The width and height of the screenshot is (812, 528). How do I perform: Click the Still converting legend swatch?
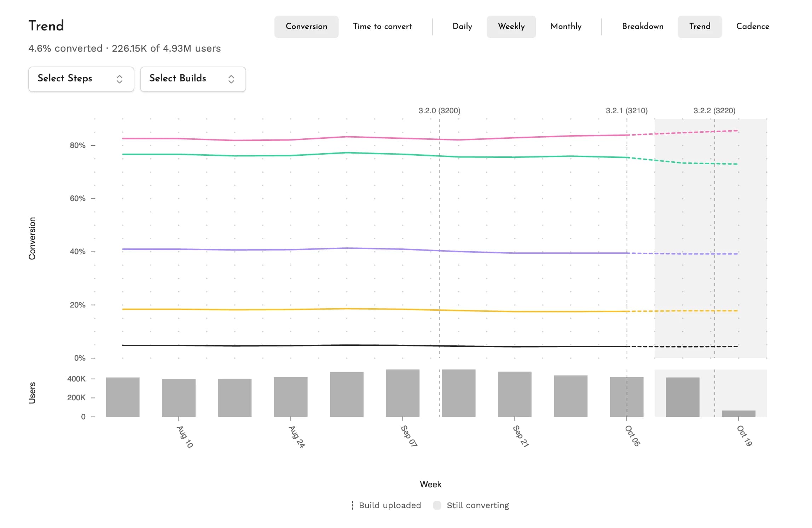click(x=437, y=505)
